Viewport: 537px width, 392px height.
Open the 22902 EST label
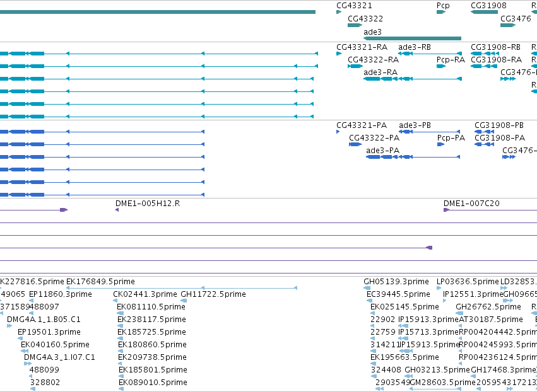point(383,320)
